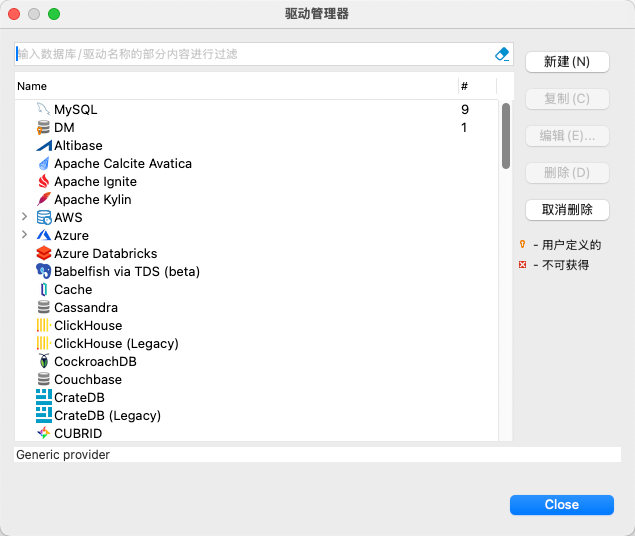Click the CrateDB (Legacy) blocks icon
This screenshot has height=536, width=635.
pyautogui.click(x=43, y=415)
